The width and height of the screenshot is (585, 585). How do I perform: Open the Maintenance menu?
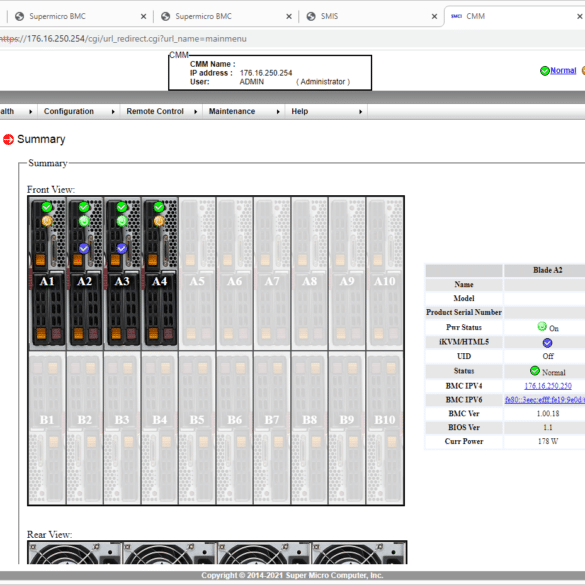[232, 111]
